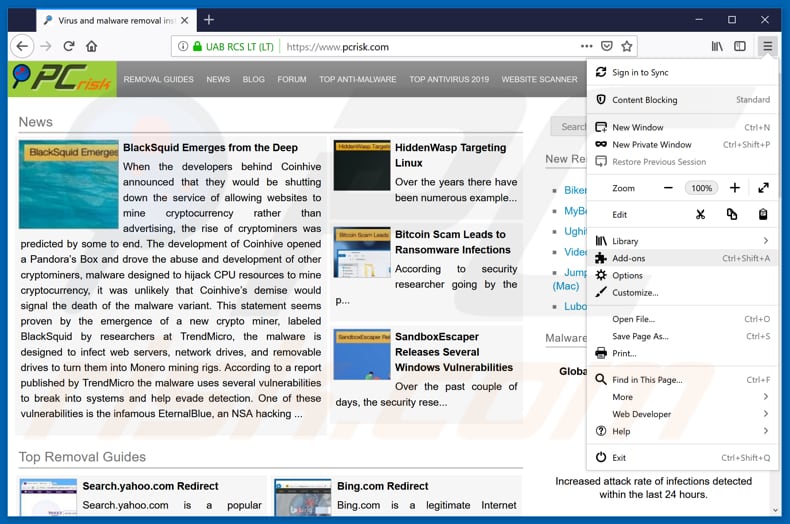Open page actions three-dots menu
Image resolution: width=790 pixels, height=524 pixels.
586,46
